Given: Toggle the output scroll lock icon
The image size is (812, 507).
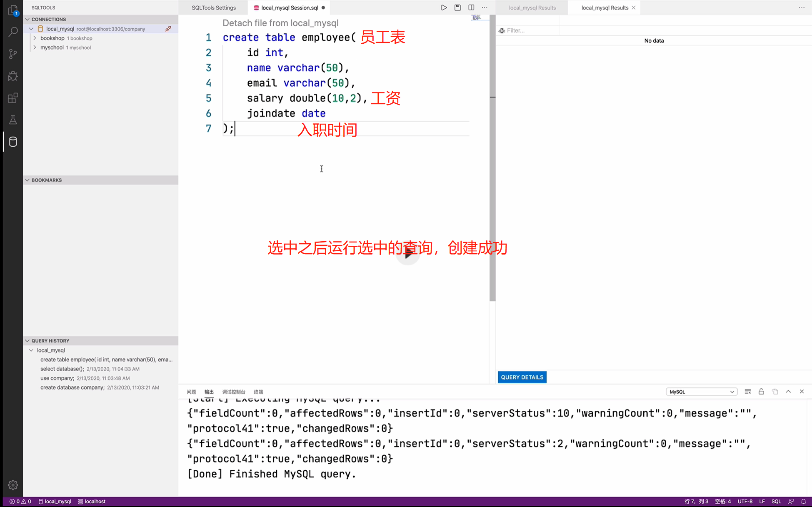Looking at the screenshot, I should (761, 392).
